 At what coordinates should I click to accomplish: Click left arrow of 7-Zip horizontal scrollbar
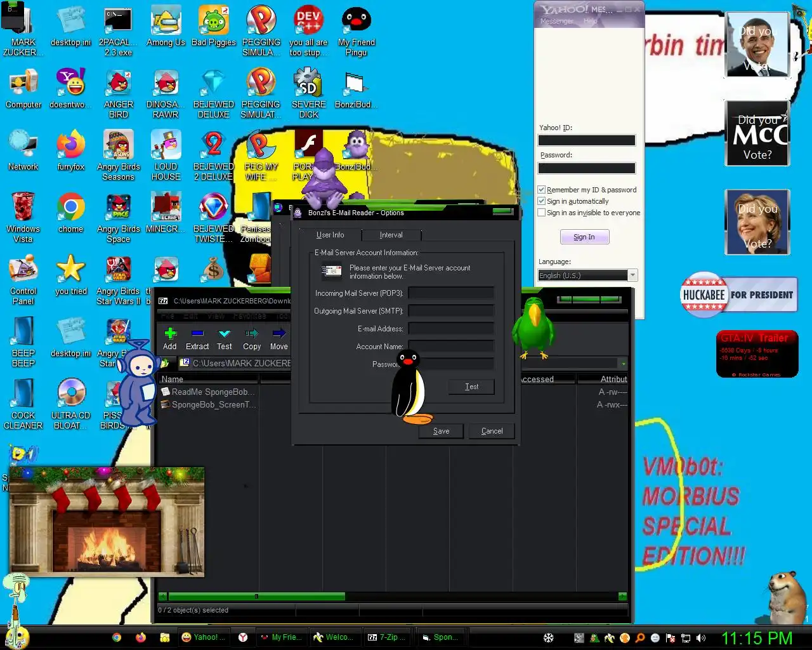[163, 596]
